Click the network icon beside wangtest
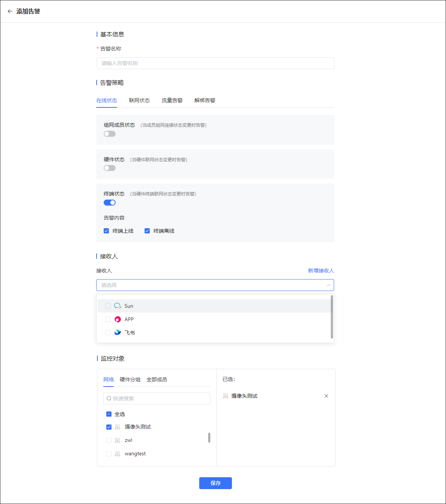Screen dimensions: 446x504 click(117, 454)
